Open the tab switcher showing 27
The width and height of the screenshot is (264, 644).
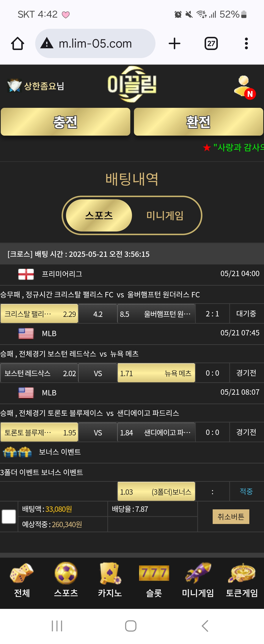click(x=211, y=43)
